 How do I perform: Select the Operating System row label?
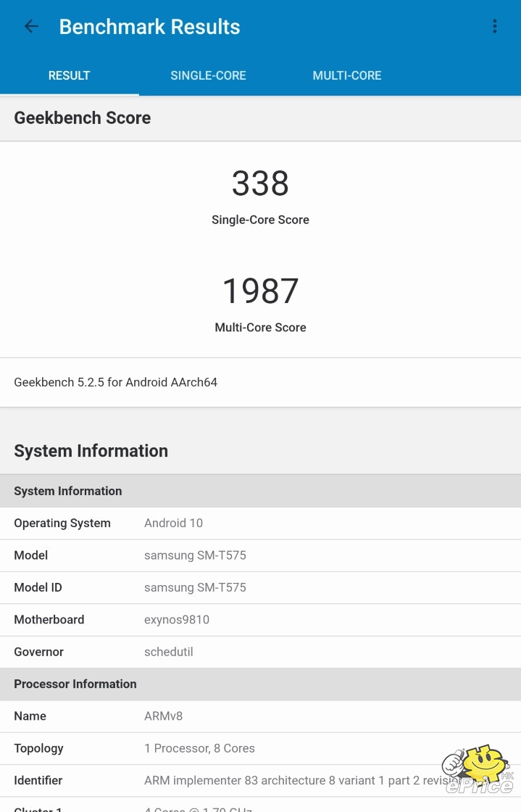coord(62,523)
